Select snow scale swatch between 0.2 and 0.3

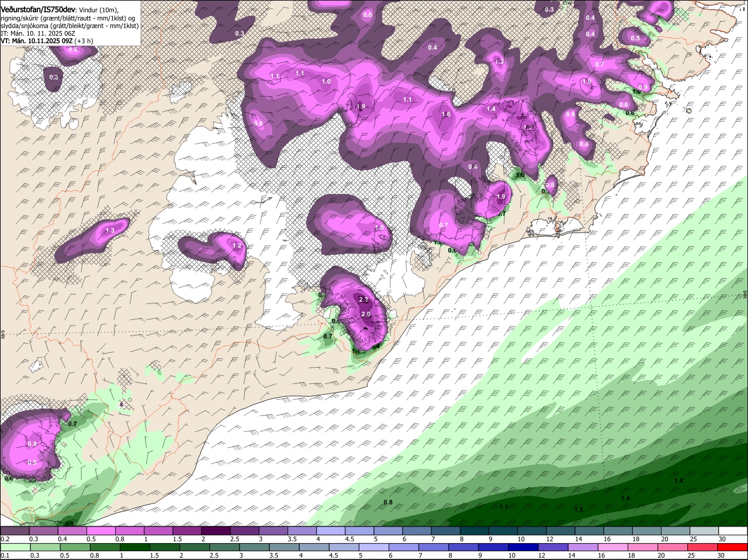click(15, 531)
